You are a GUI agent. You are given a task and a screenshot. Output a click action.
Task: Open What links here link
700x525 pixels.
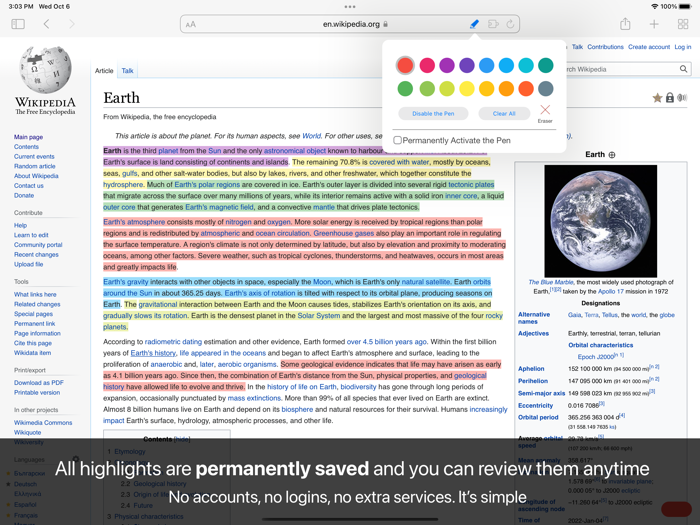(x=35, y=294)
